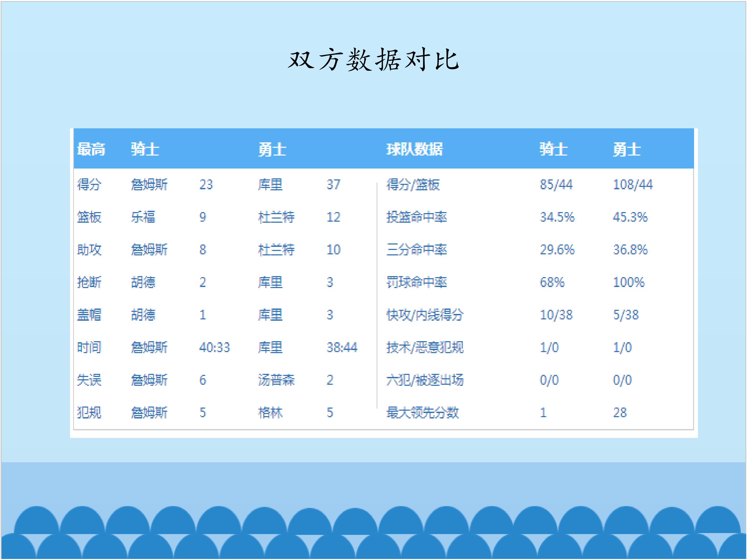Select player name 格林

click(x=270, y=412)
